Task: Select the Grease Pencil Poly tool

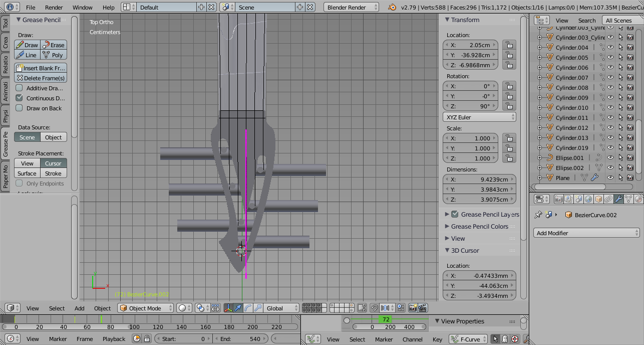Action: click(54, 55)
